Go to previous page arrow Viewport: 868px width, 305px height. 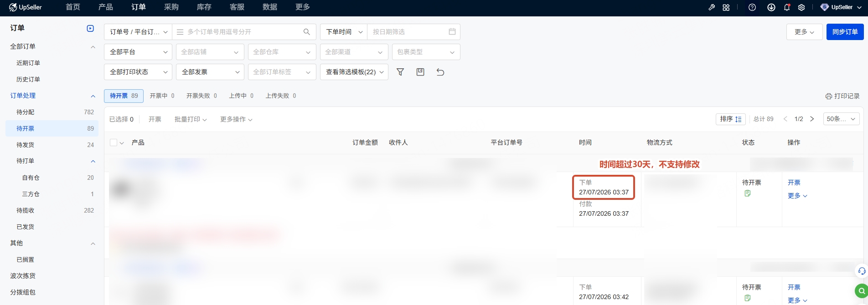click(x=785, y=119)
